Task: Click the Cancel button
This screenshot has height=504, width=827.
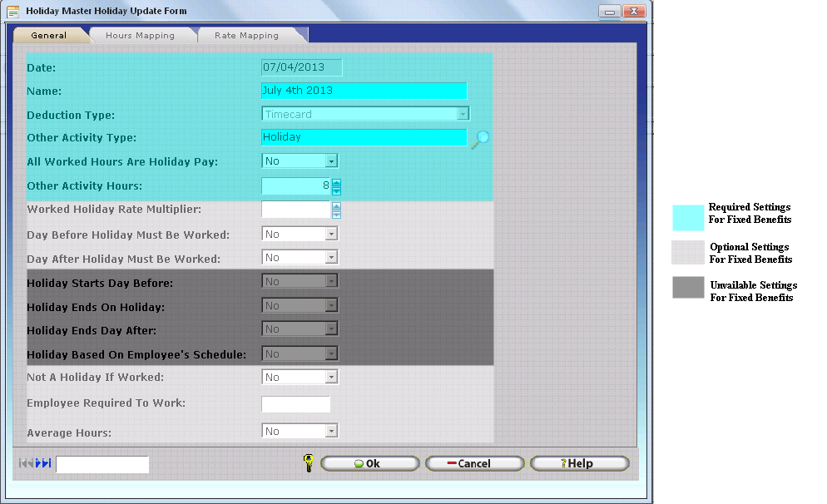Action: point(474,463)
